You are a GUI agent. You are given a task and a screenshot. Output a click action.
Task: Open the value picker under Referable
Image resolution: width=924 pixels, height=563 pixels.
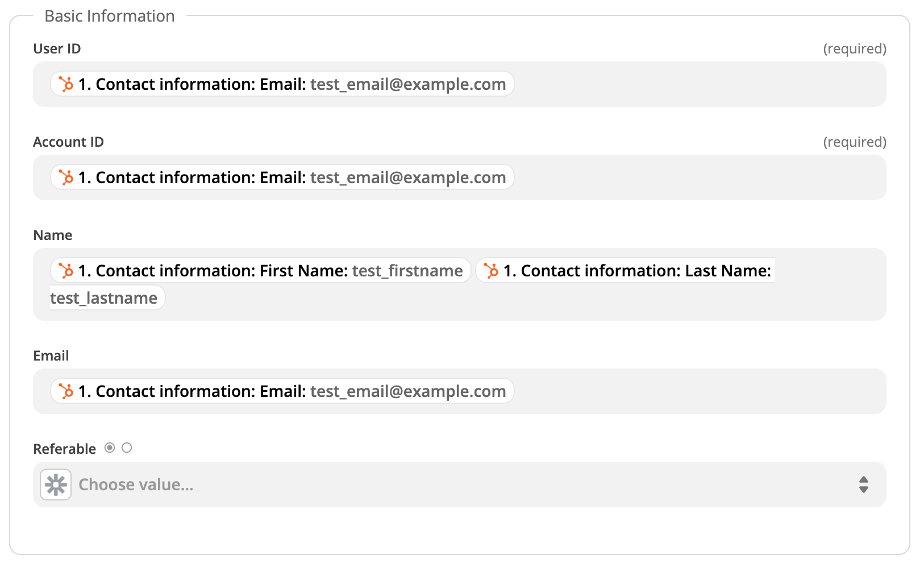[x=455, y=484]
